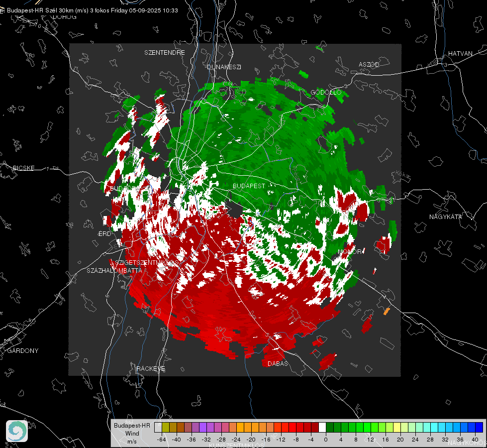Select the white zero-velocity legend swatch
Image resolution: width=487 pixels, height=448 pixels.
(323, 427)
